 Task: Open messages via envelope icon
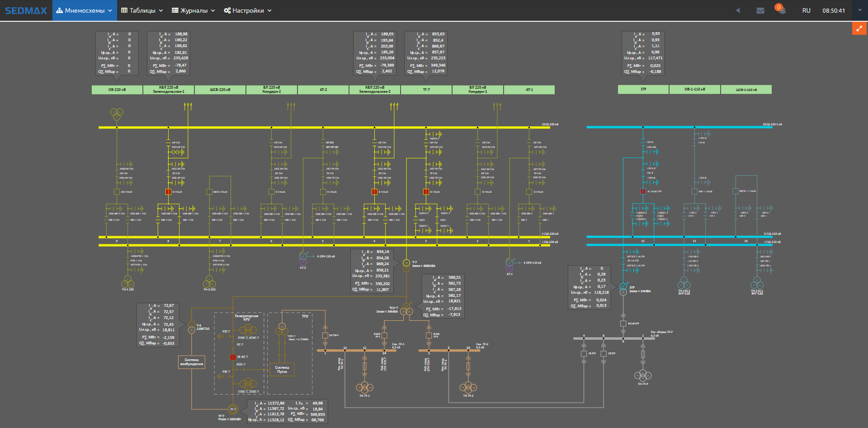point(760,10)
